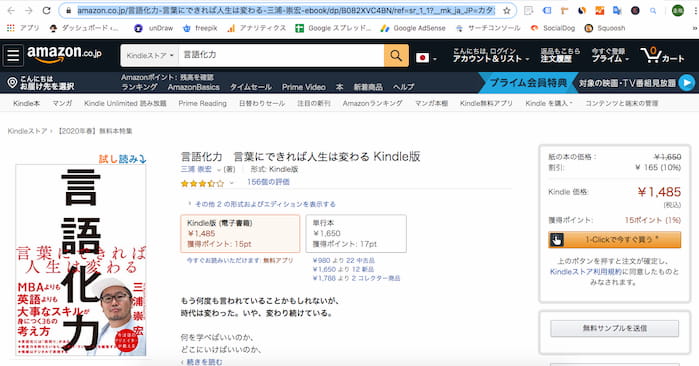Select the Kindle版 (電子書籍) format box
This screenshot has width=699, height=366.
240,234
